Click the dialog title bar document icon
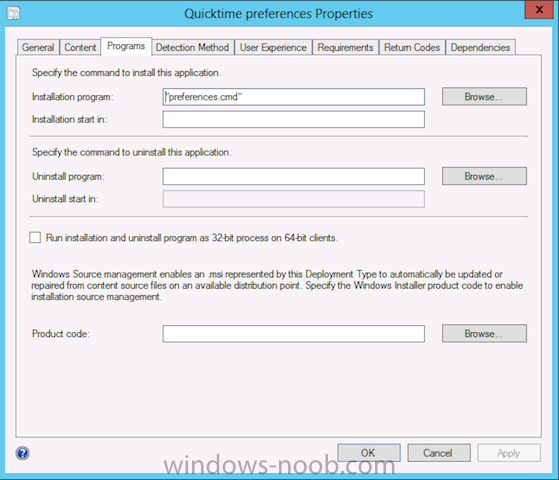Screen dimensions: 559x480 pyautogui.click(x=14, y=13)
